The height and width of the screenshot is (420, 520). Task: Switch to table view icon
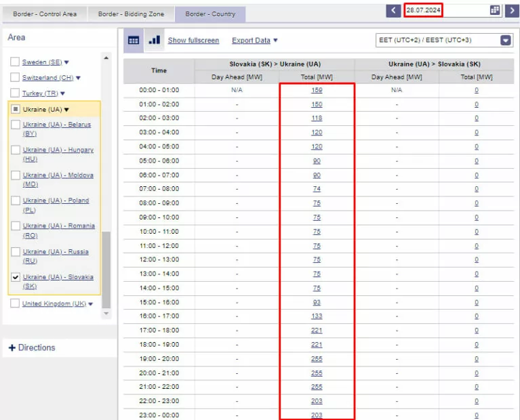134,41
